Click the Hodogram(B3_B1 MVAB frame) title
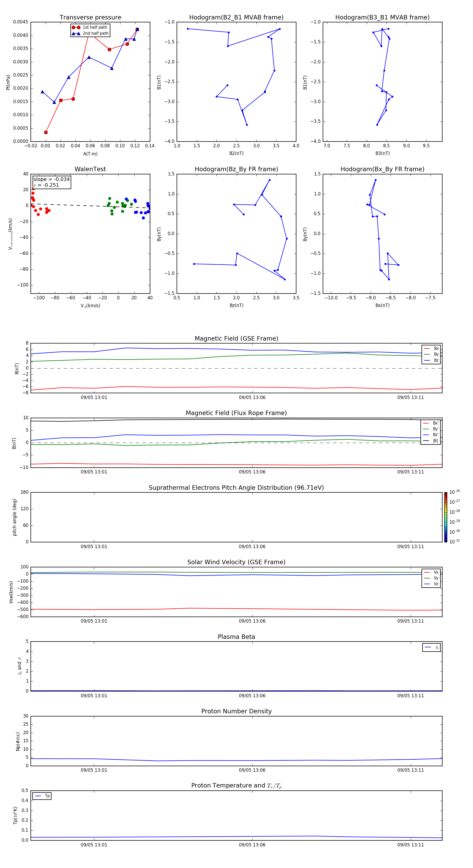 tap(382, 18)
